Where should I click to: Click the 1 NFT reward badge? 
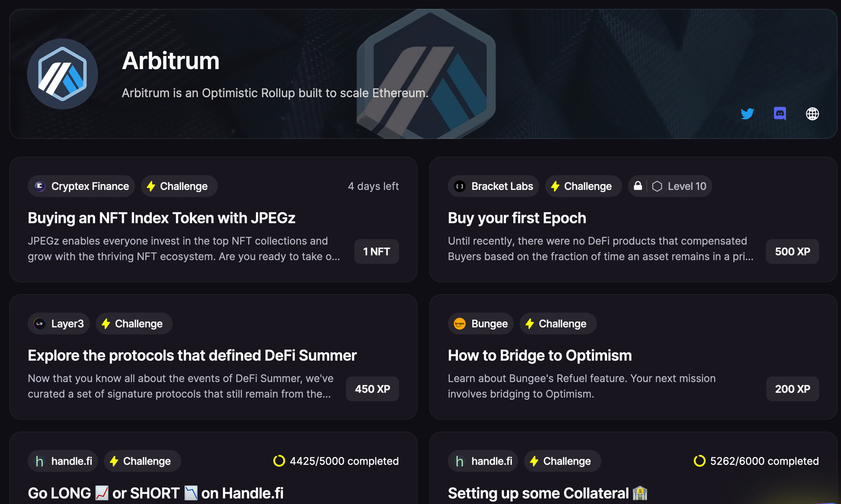(x=376, y=251)
